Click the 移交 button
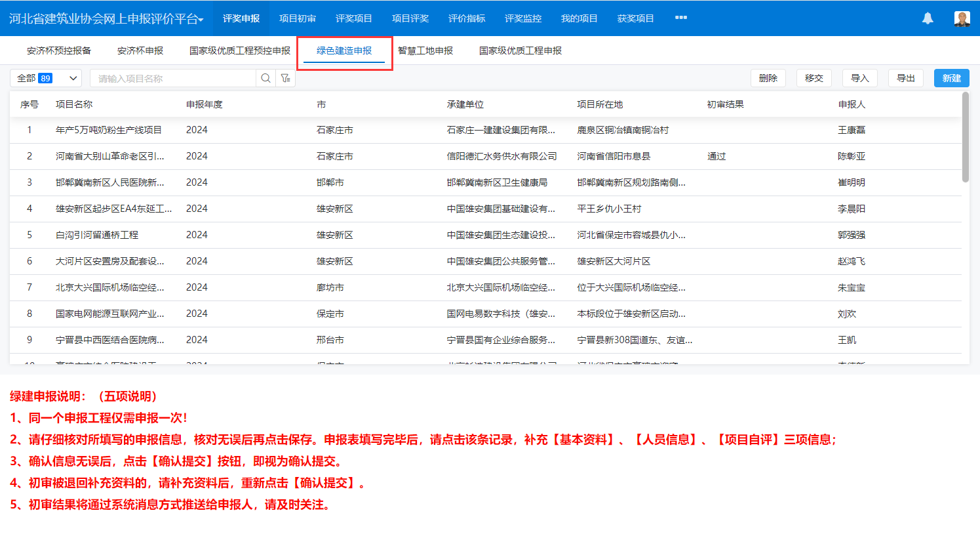The height and width of the screenshot is (538, 980). pos(814,78)
